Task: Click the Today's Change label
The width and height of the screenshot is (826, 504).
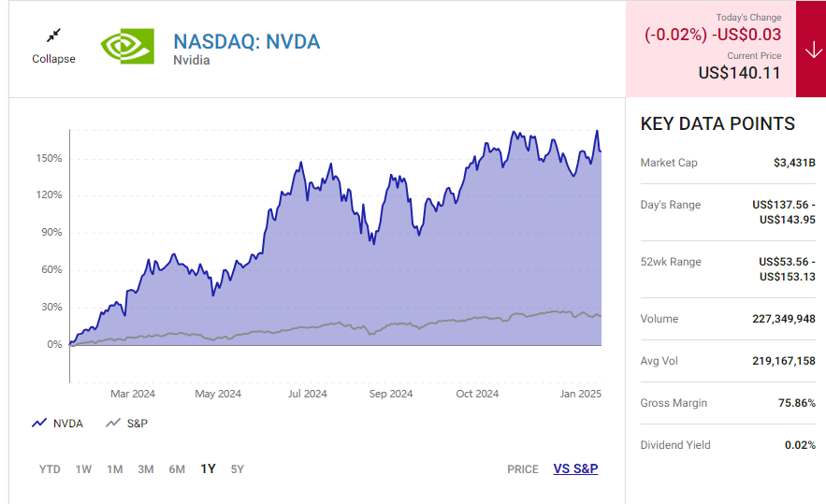Action: point(748,18)
